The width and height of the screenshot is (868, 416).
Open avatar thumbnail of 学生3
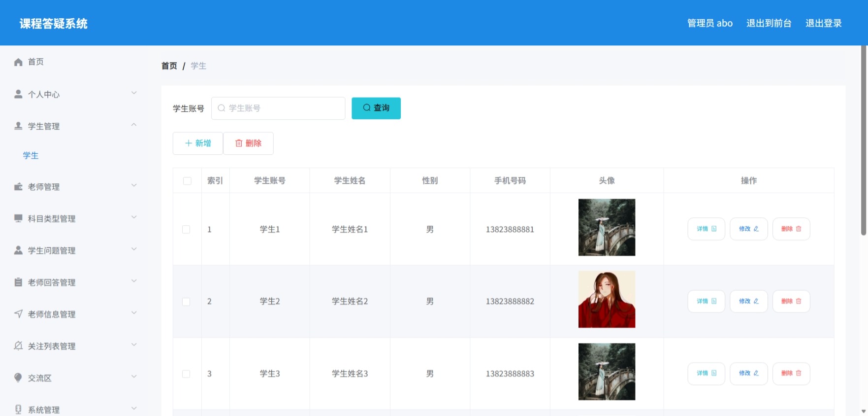tap(607, 372)
